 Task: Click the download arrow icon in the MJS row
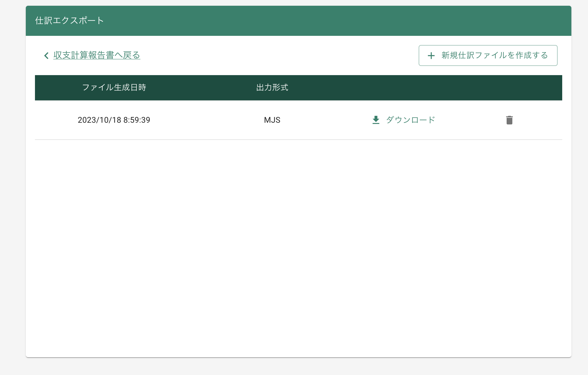(376, 120)
